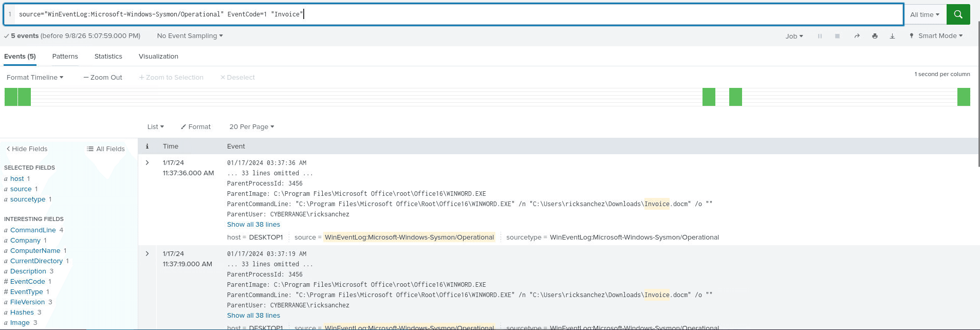Pause the search job
The height and width of the screenshot is (330, 980).
pyautogui.click(x=820, y=36)
